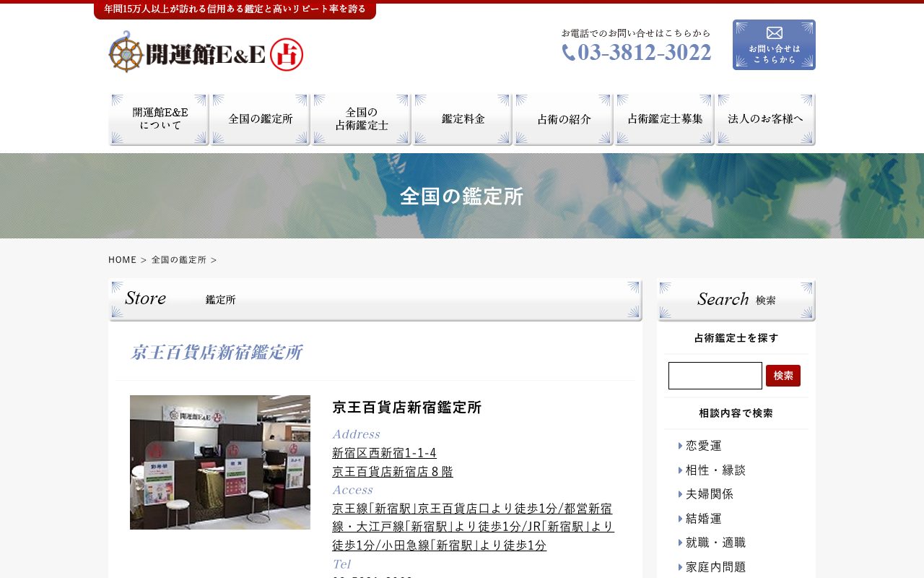Click the phone icon beside 03-3812-3022
Screen dimensions: 924x578
pos(569,53)
